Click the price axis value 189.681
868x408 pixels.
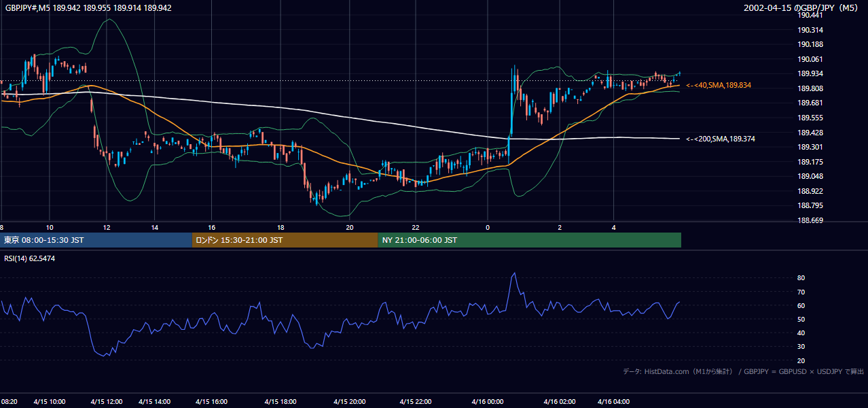click(812, 103)
